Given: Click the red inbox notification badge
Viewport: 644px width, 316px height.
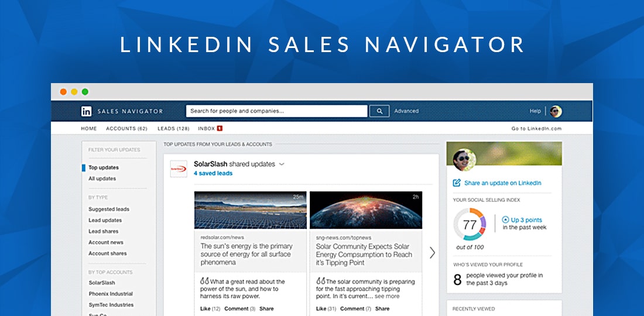Looking at the screenshot, I should click(x=220, y=129).
